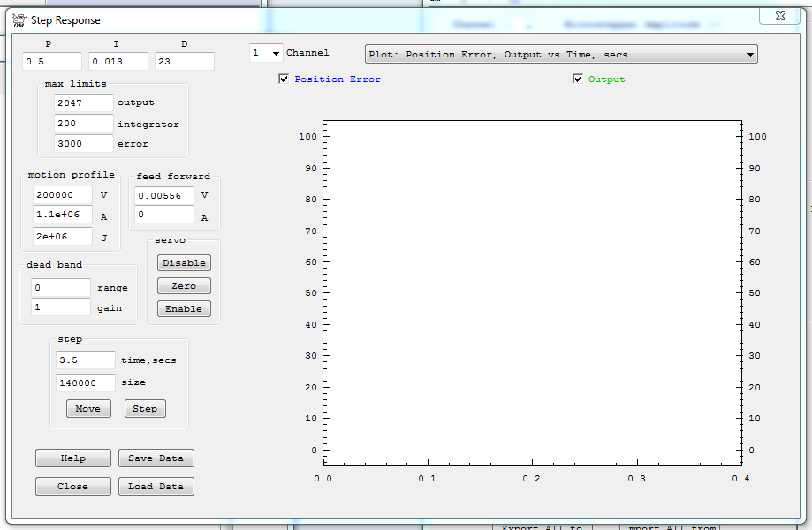Edit the max output limit field
Screen dimensions: 812x530
pos(83,103)
